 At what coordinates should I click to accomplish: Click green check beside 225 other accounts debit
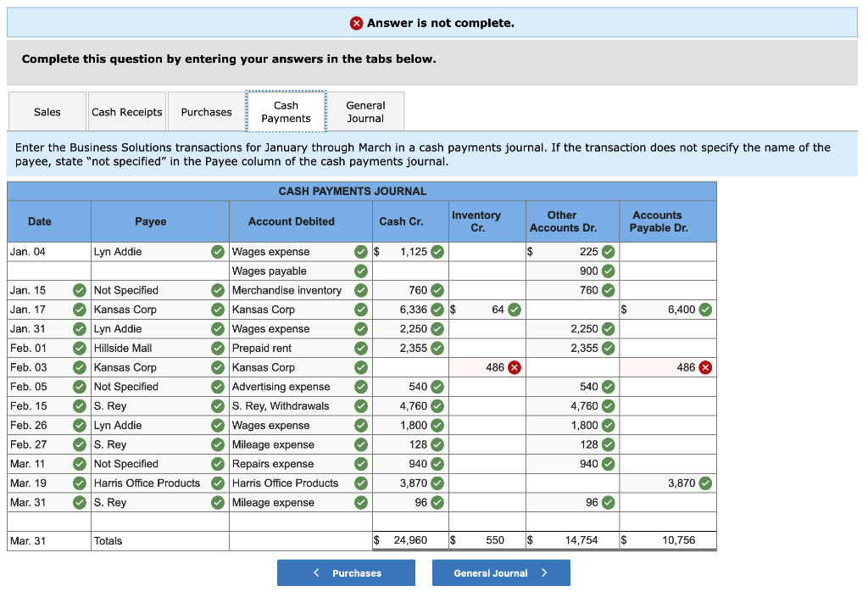[x=608, y=252]
